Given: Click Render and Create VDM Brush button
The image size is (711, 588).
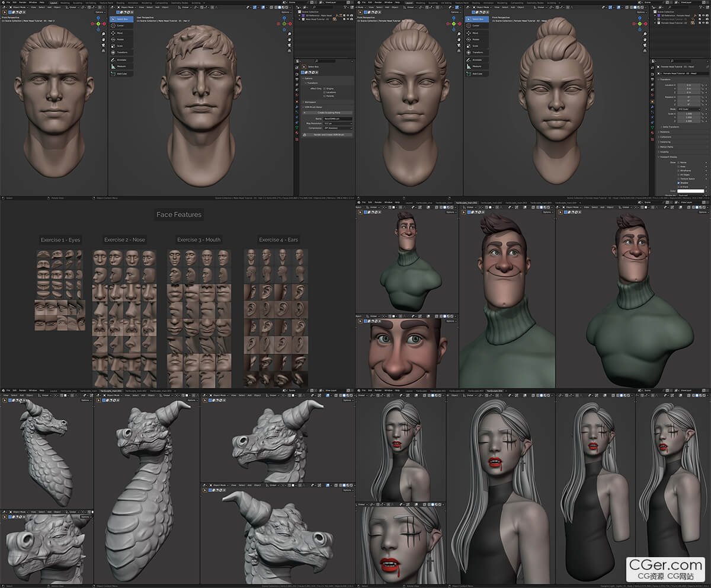Looking at the screenshot, I should pos(327,135).
